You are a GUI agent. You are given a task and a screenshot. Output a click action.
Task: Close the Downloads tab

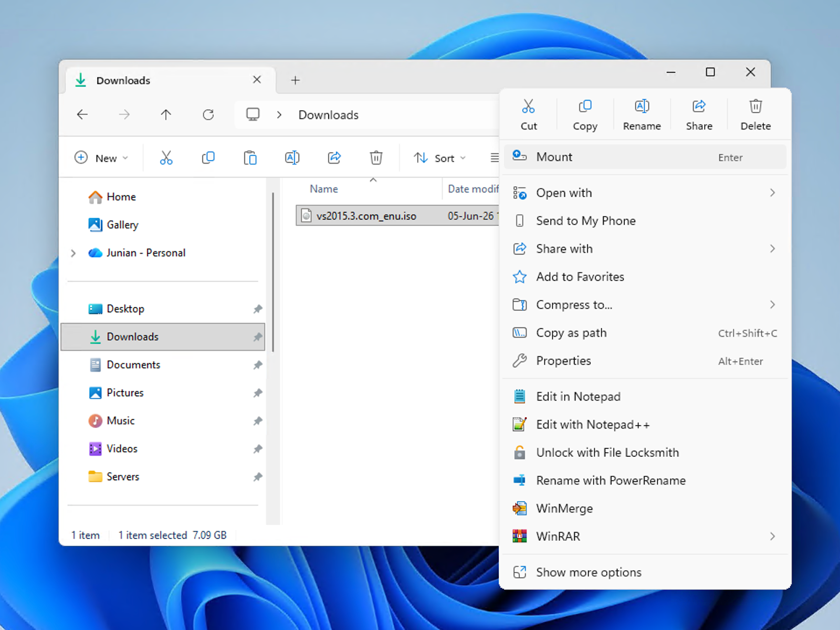[257, 80]
